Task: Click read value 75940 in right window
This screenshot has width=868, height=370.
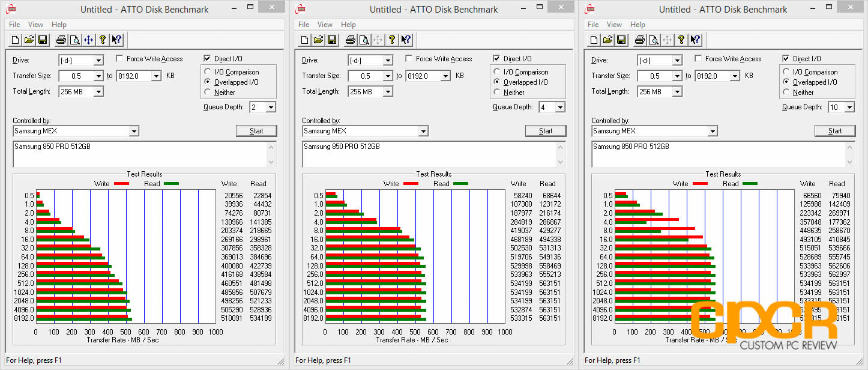Action: tap(840, 196)
